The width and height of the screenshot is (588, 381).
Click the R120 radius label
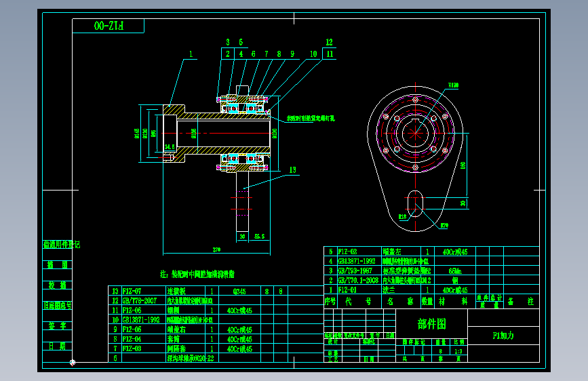(x=453, y=85)
